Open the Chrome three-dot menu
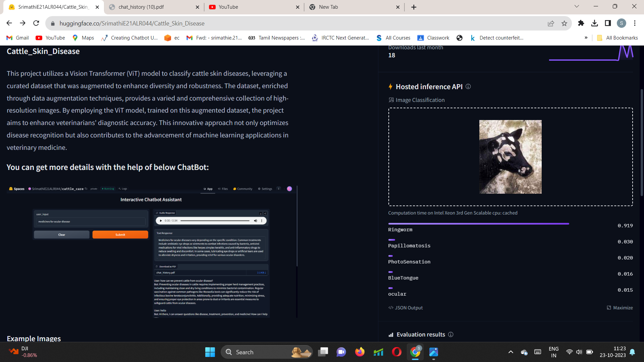The width and height of the screenshot is (644, 362). (x=635, y=23)
